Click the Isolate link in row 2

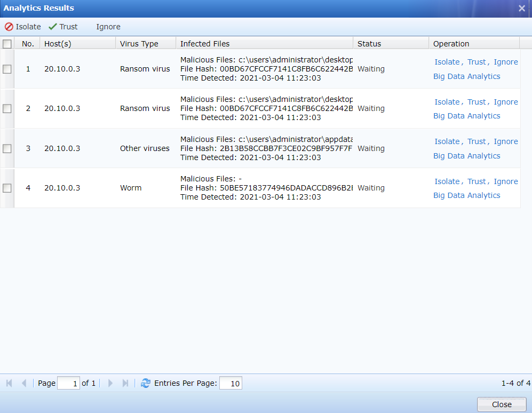[447, 102]
